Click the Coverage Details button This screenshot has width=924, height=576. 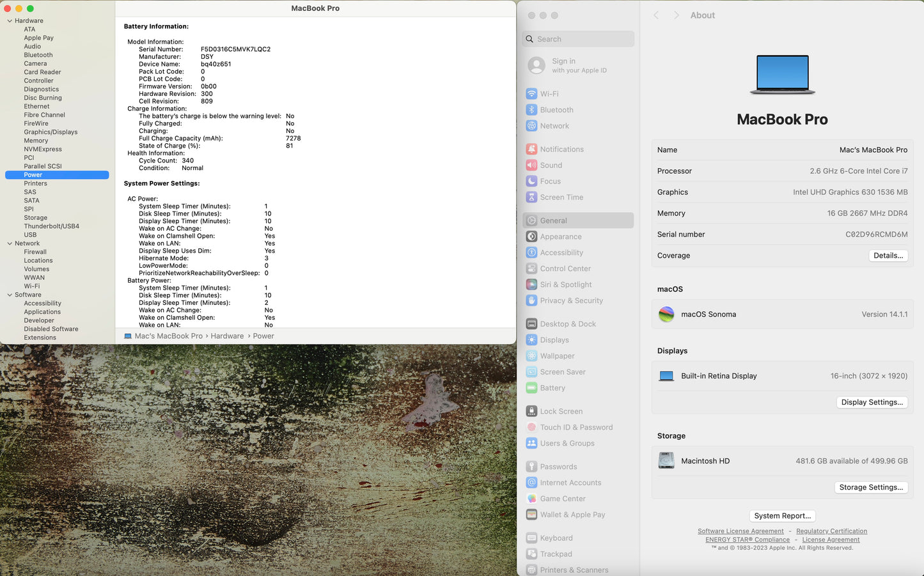[888, 256]
